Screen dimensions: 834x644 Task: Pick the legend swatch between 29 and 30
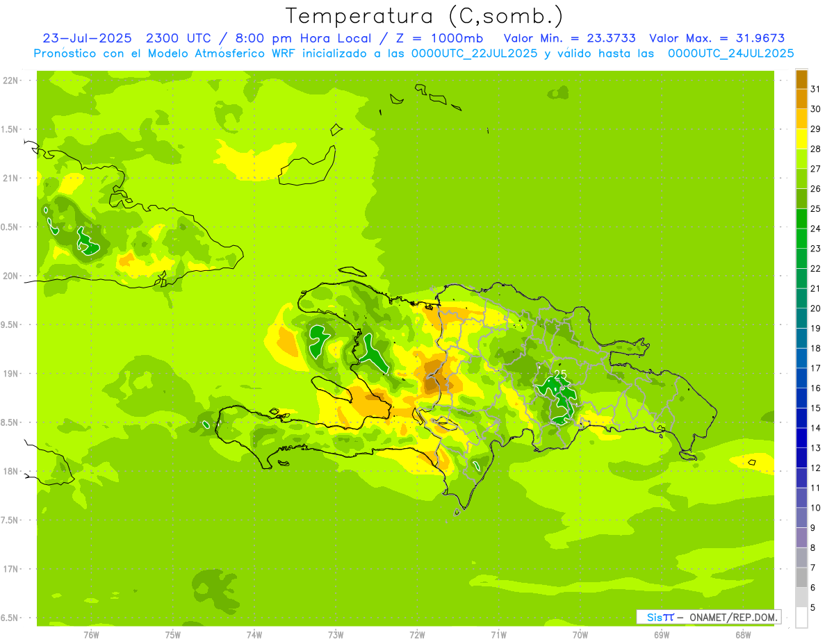coord(801,119)
